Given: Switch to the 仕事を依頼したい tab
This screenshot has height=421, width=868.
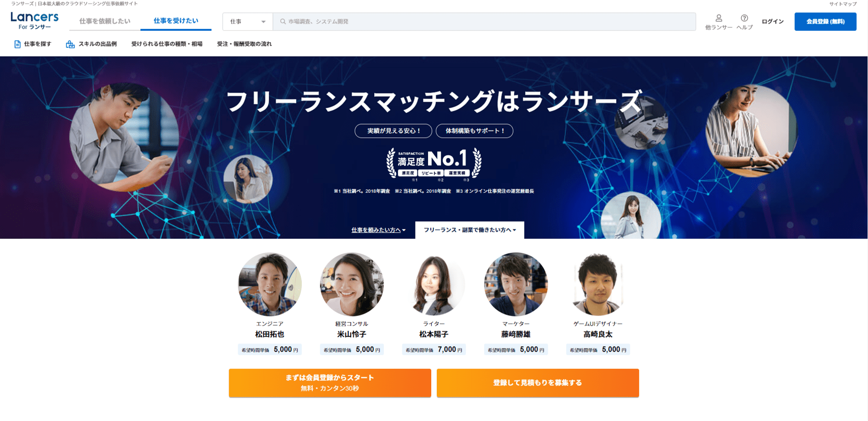Looking at the screenshot, I should (105, 21).
